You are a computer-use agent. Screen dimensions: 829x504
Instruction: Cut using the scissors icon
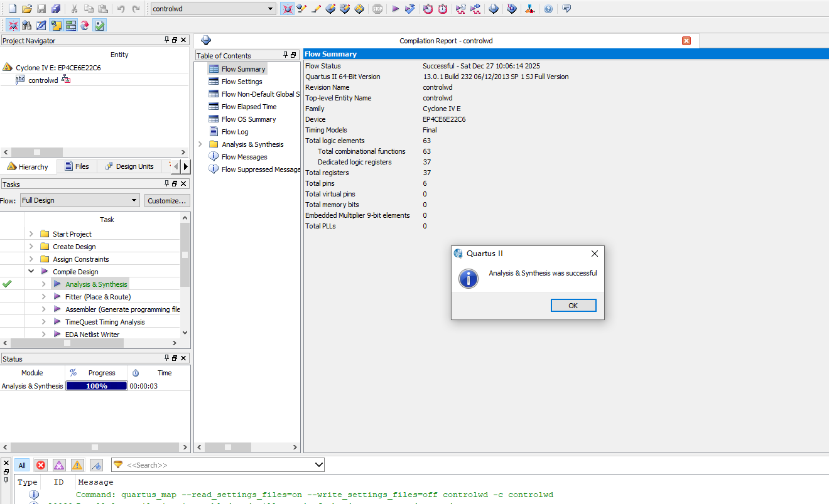pos(74,9)
